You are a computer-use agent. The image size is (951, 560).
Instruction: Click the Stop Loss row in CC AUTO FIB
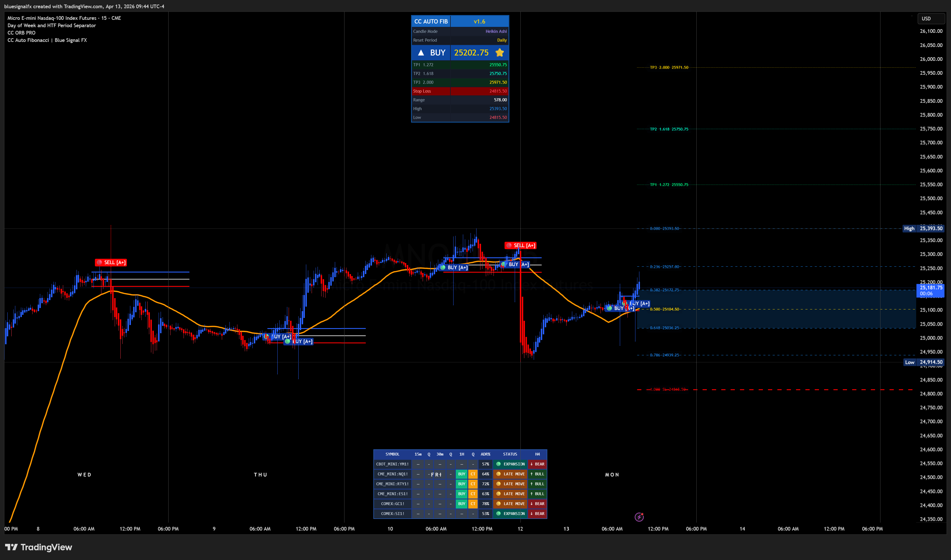click(460, 91)
